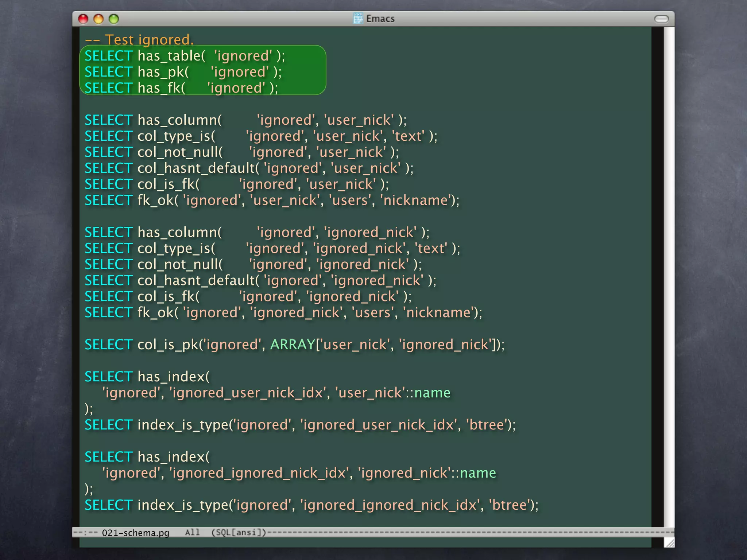
Task: Click the yellow minimize window button
Action: pyautogui.click(x=98, y=19)
